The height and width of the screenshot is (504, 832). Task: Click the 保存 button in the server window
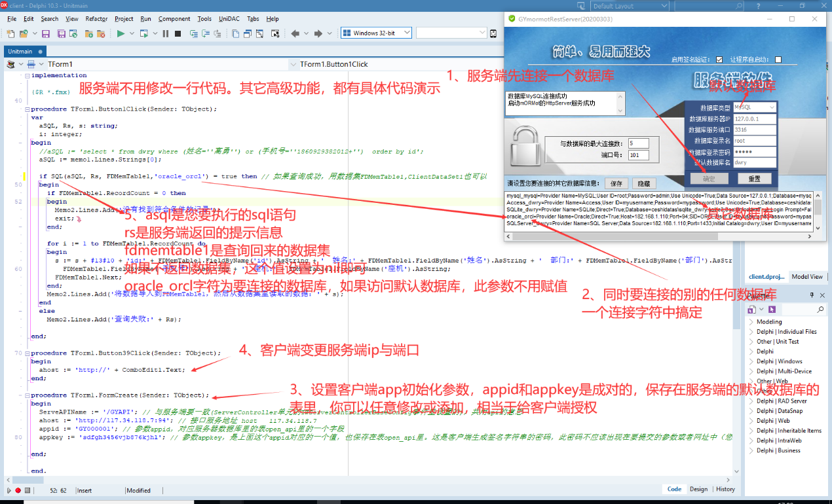[616, 184]
